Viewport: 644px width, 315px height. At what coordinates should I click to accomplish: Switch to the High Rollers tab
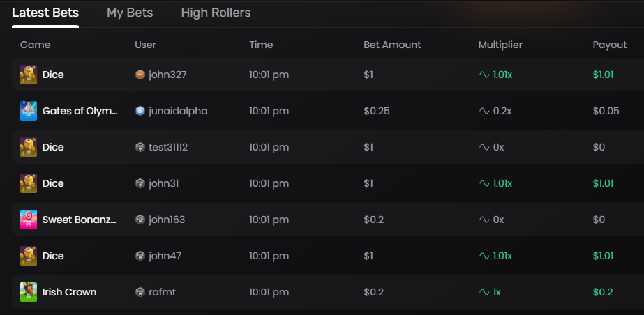[216, 13]
